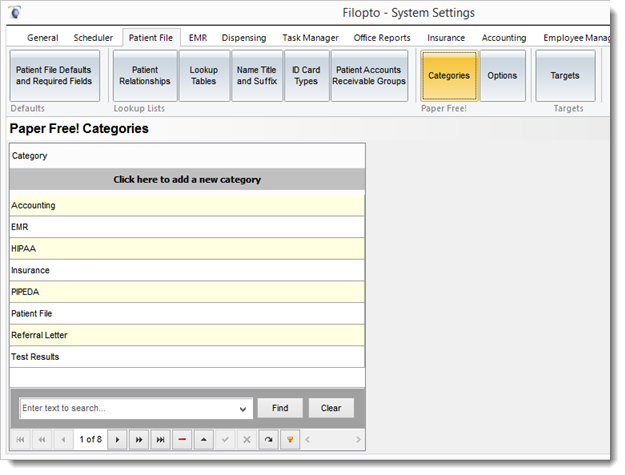Click next page double-arrow icon

(139, 440)
